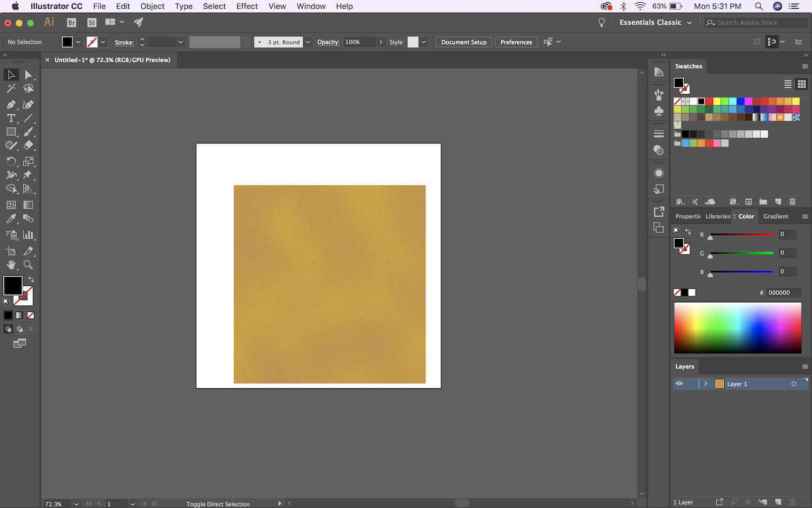Select the Rectangle tool
Screen dimensions: 812x508
[11, 132]
